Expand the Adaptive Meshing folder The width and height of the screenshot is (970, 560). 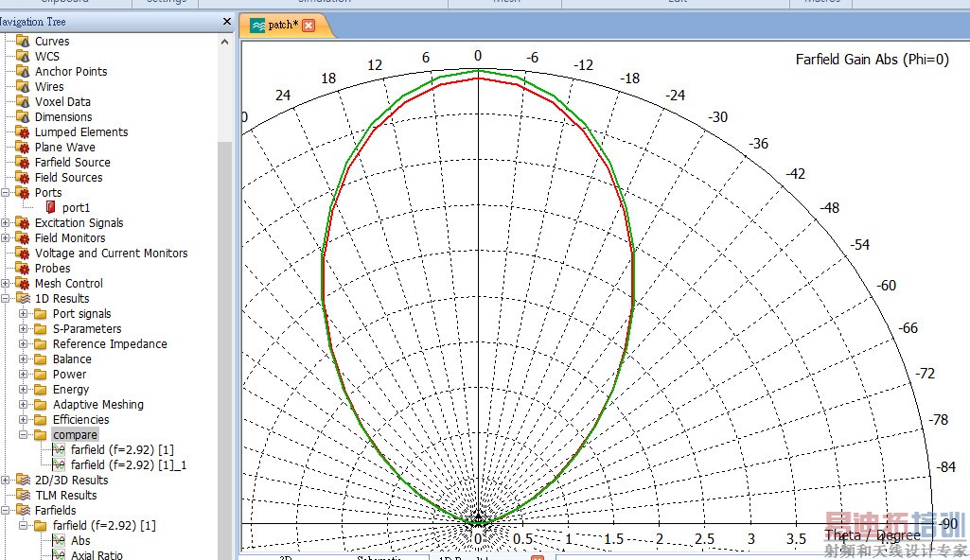[24, 405]
